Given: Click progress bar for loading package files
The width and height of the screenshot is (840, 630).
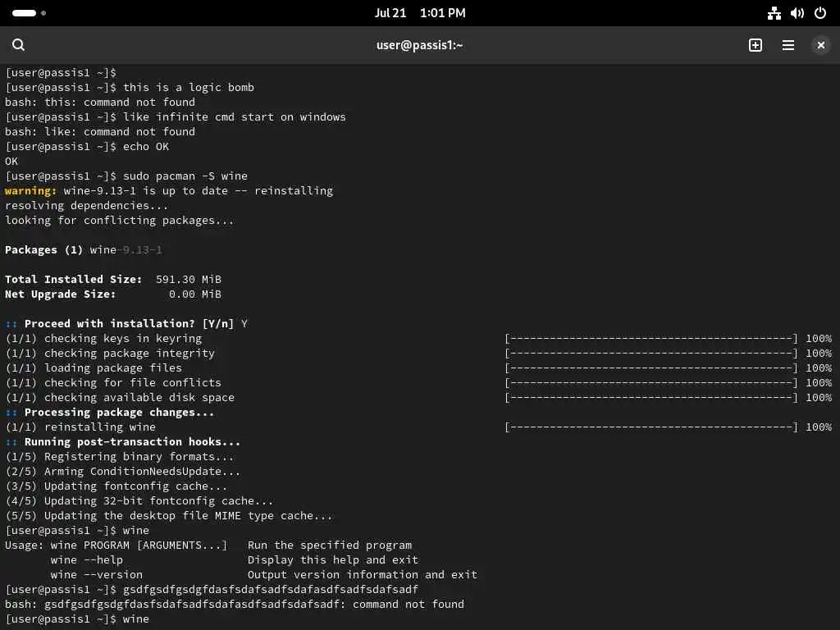Looking at the screenshot, I should click(x=651, y=368).
